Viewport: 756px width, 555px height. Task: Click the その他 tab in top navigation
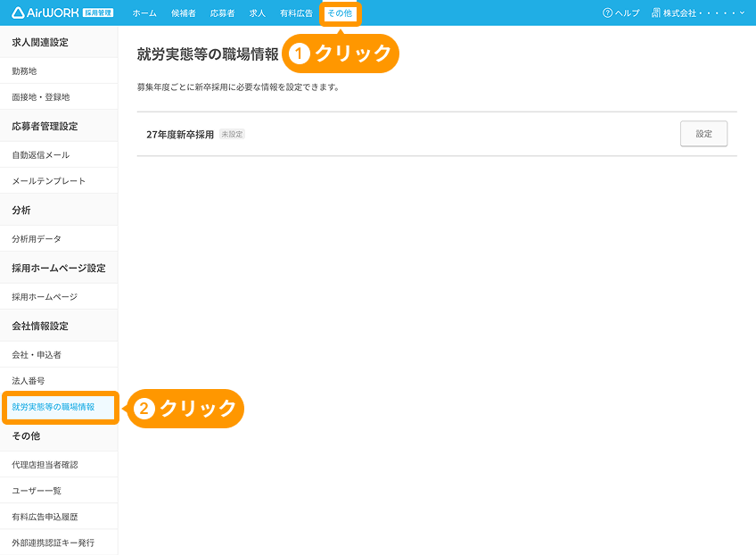pos(340,13)
